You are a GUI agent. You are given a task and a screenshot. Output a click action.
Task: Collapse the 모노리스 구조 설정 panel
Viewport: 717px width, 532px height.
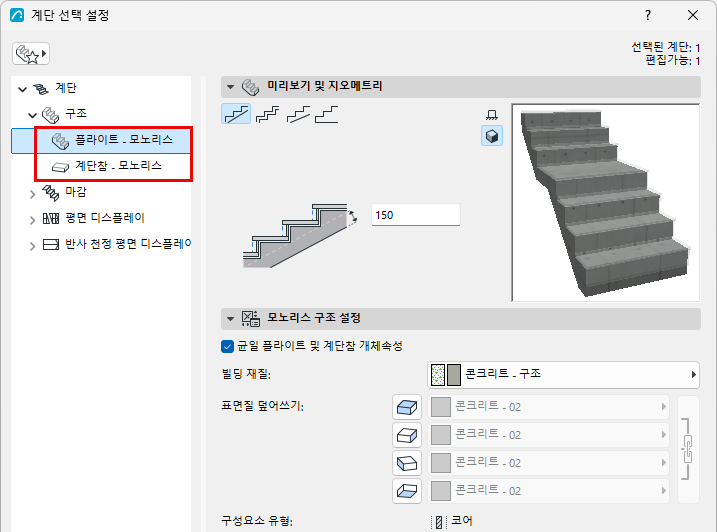pos(230,318)
